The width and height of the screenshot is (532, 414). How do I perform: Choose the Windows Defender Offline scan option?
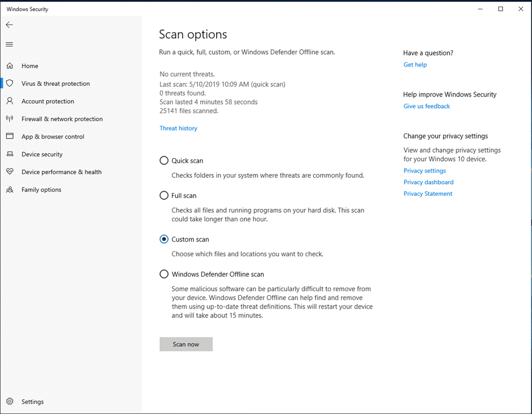click(x=164, y=274)
